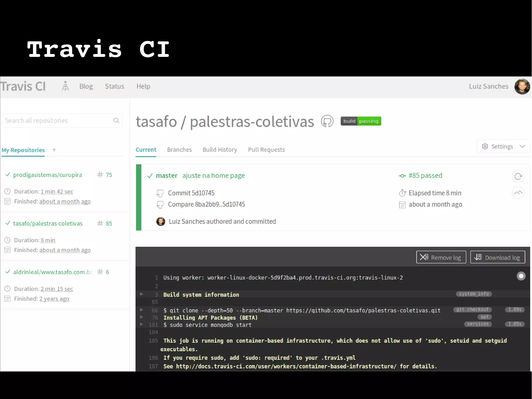Image resolution: width=532 pixels, height=399 pixels.
Task: Switch to the Current tab
Action: tap(146, 150)
